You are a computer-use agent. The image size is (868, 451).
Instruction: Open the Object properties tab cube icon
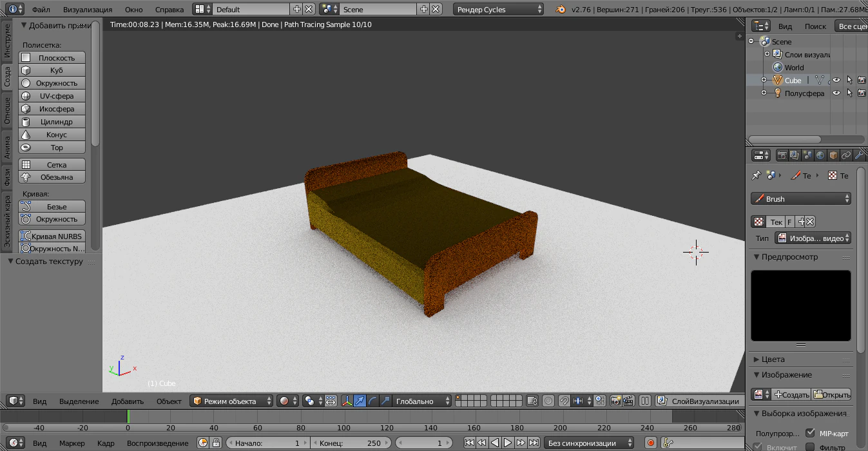click(833, 155)
